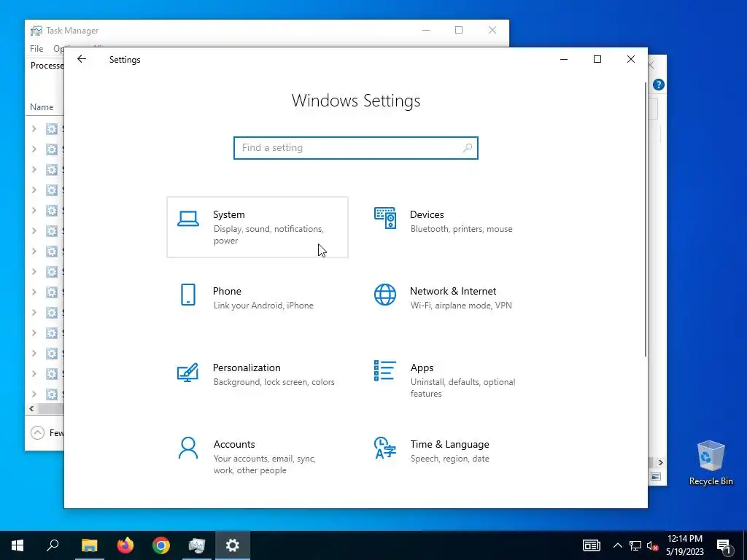
Task: Expand the last visible process row in Task Manager
Action: click(x=34, y=394)
